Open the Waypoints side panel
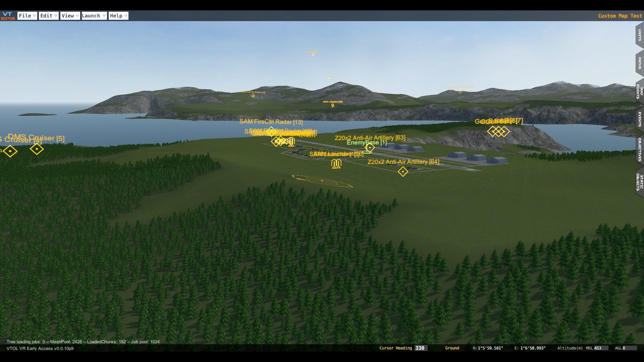This screenshot has width=644, height=362. (639, 91)
